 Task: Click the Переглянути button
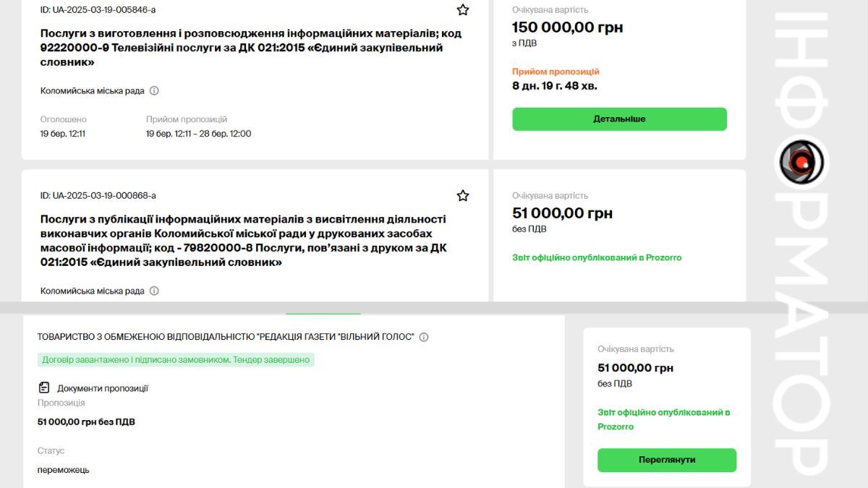point(666,460)
